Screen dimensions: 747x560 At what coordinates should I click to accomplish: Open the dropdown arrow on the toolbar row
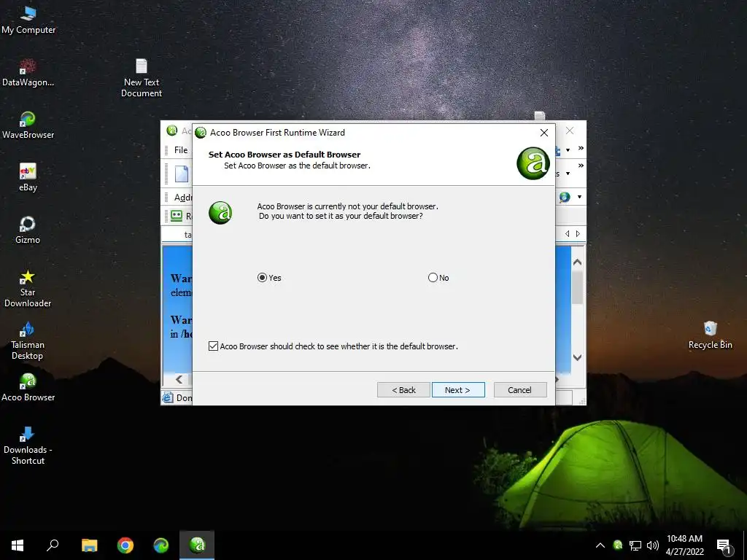click(x=568, y=174)
